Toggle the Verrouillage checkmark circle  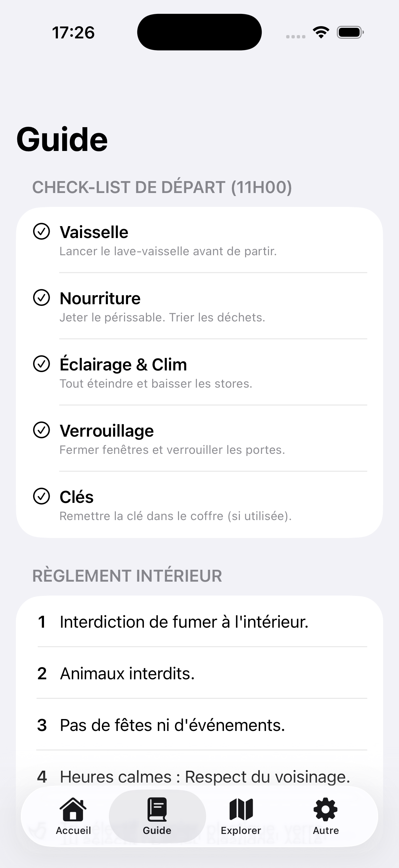tap(42, 430)
